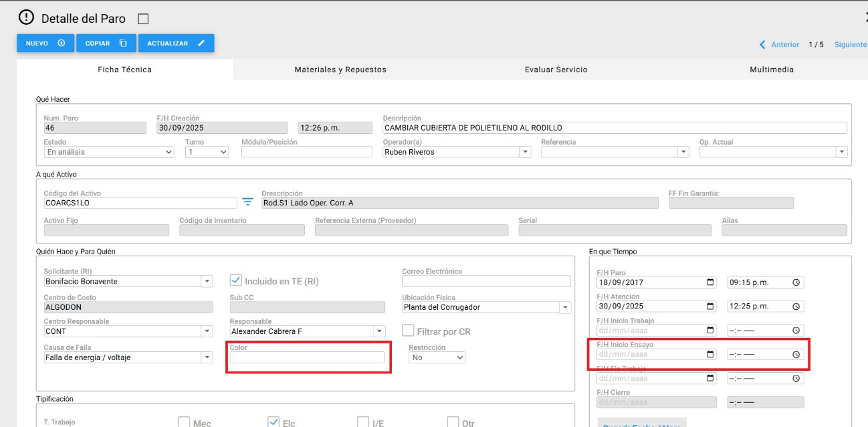Screen dimensions: 868x427
Task: Open clock picker for F/H Inicio Ensayo
Action: pyautogui.click(x=796, y=355)
